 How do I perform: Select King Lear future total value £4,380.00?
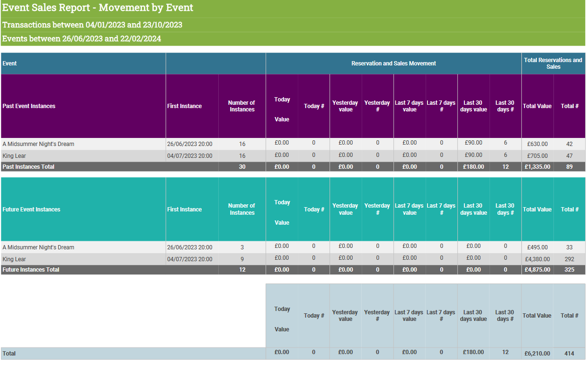point(537,259)
